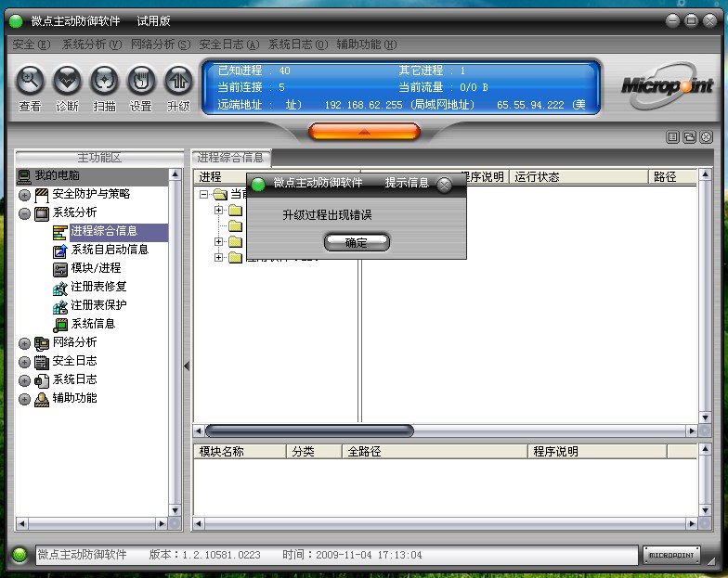Click the 系统自启动信息 icon
This screenshot has width=728, height=578.
pyautogui.click(x=59, y=250)
